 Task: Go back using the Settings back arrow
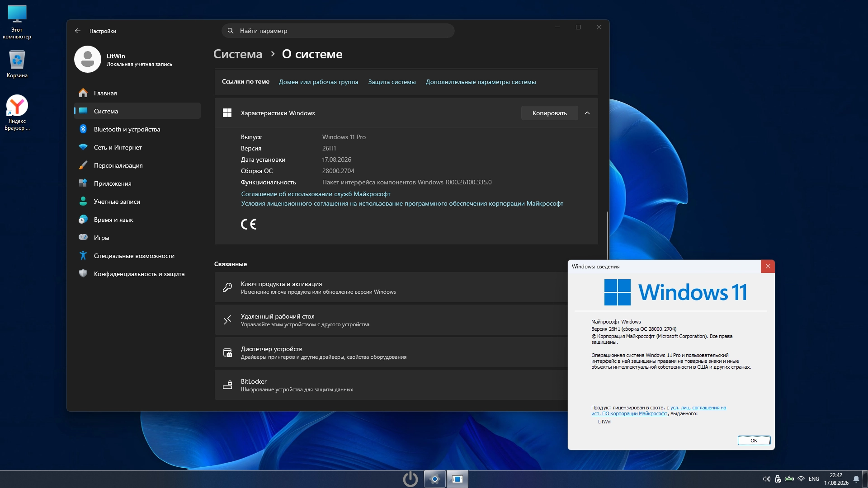click(78, 31)
